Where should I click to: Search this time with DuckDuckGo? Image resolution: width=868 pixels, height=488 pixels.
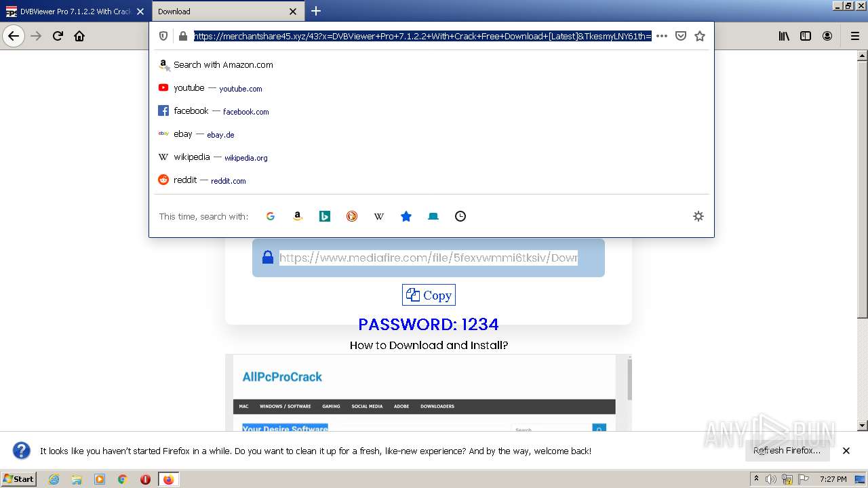(x=352, y=216)
